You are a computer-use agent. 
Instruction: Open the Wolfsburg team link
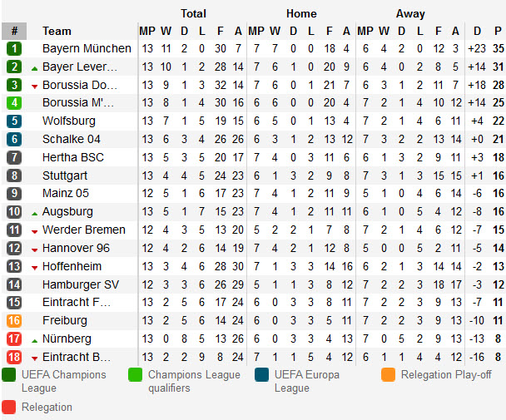[x=70, y=121]
